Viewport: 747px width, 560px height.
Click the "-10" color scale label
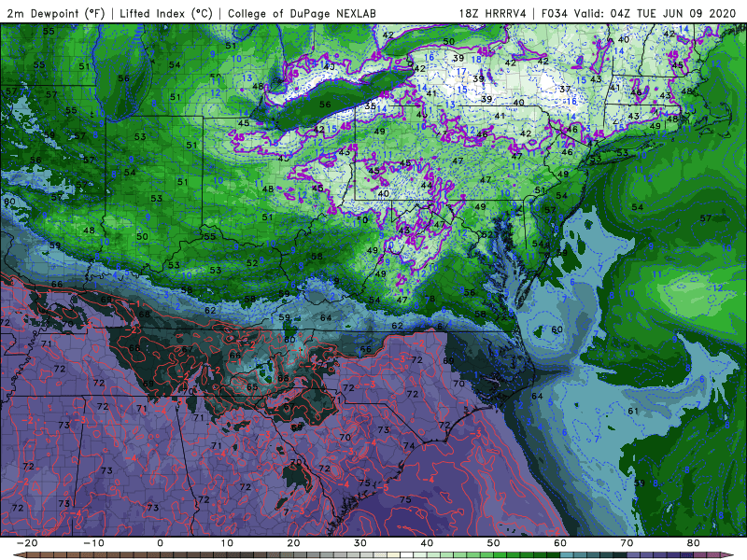point(93,543)
